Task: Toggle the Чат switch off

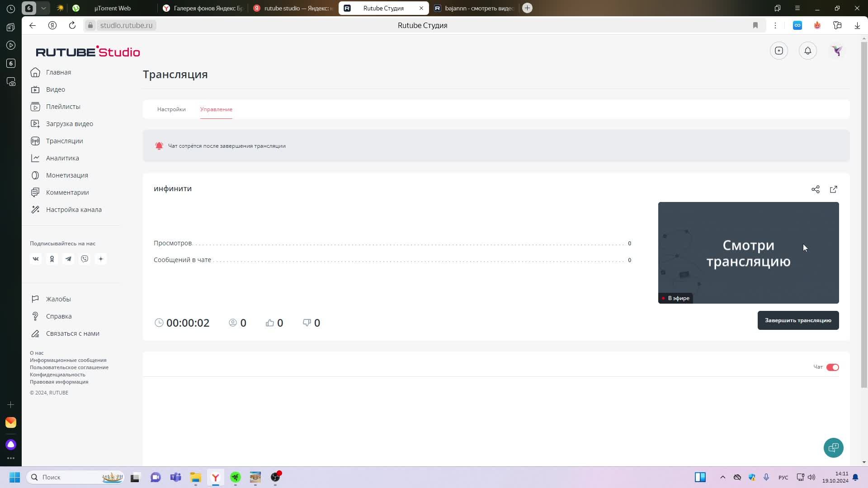Action: [x=832, y=367]
